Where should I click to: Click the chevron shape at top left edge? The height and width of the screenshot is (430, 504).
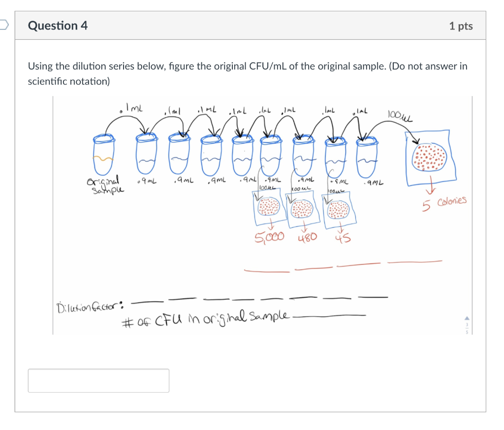click(x=2, y=24)
